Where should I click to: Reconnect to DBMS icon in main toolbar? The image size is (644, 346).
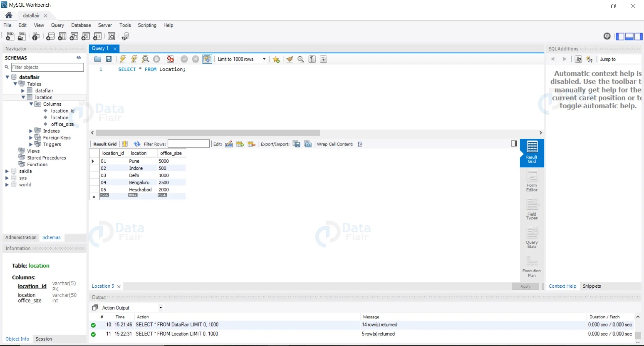(126, 36)
